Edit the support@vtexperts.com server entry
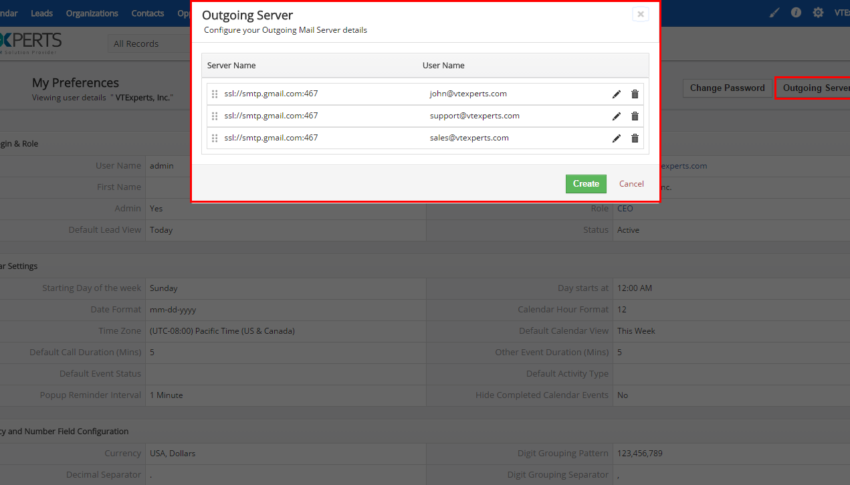The width and height of the screenshot is (850, 485). coord(616,116)
